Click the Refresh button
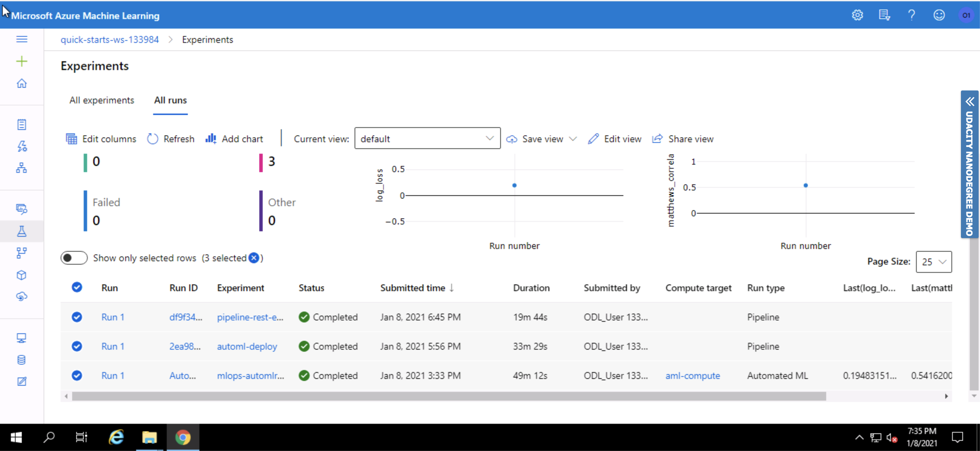The height and width of the screenshot is (451, 980). 171,139
